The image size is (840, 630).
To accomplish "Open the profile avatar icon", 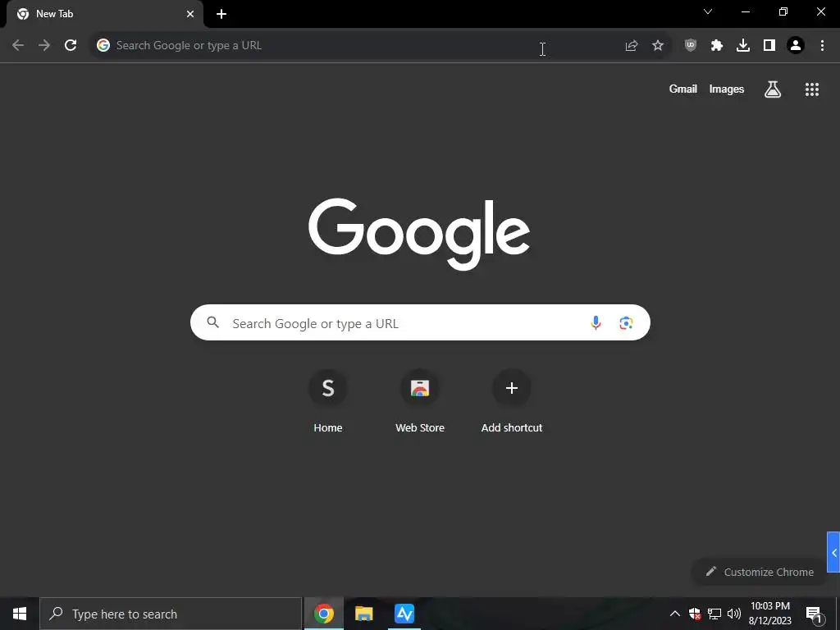I will click(x=796, y=46).
